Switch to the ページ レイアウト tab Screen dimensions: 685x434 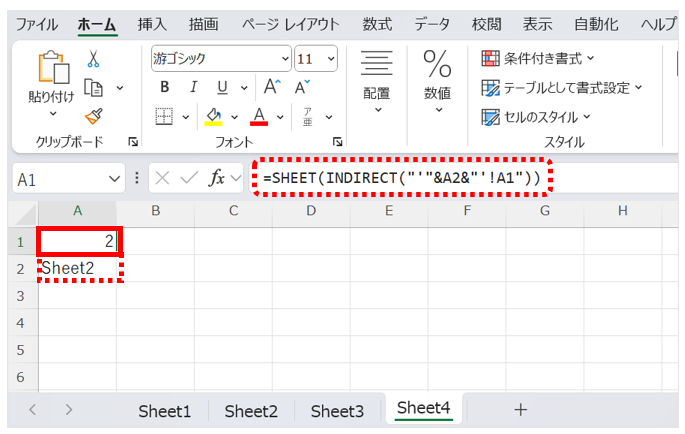[291, 24]
